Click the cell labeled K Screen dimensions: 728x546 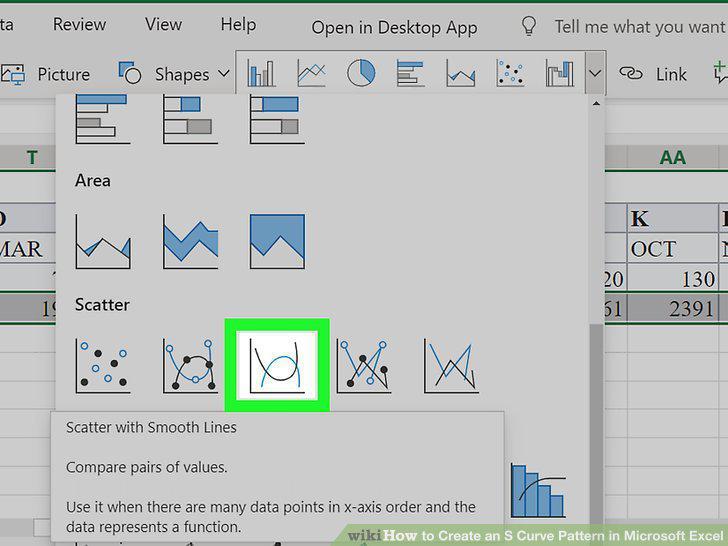click(x=671, y=218)
